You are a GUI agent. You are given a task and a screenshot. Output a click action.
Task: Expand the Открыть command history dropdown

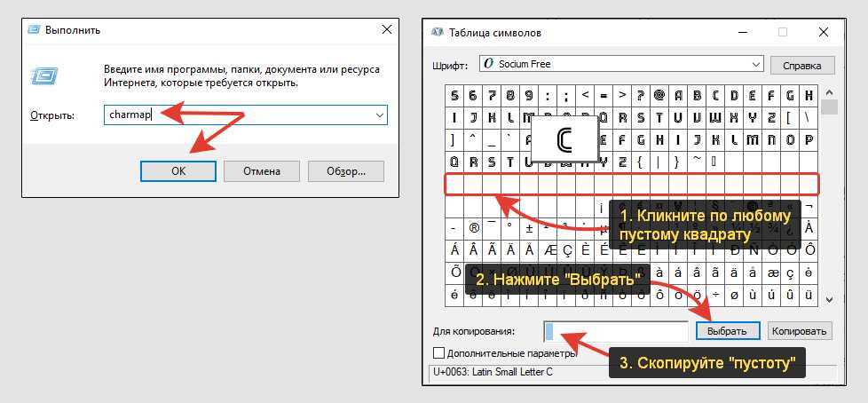[x=379, y=115]
